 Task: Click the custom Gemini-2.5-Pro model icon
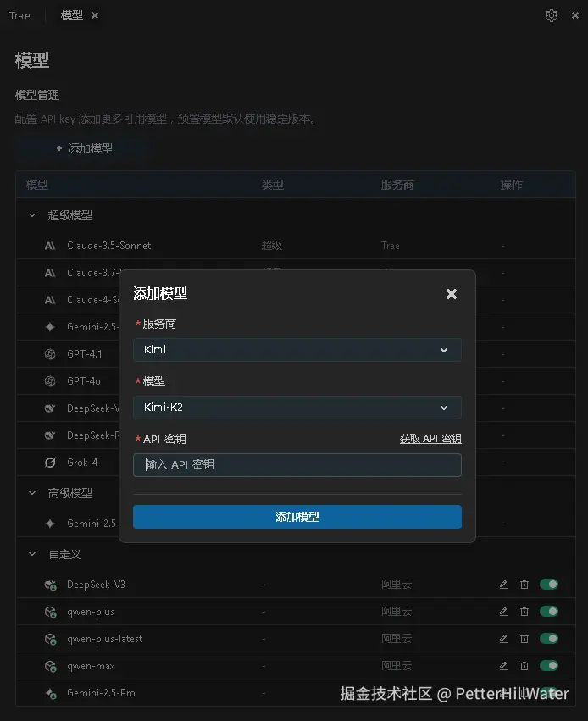(x=51, y=693)
